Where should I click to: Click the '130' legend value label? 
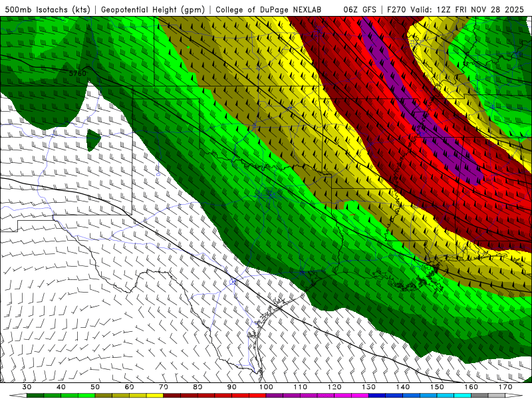click(369, 387)
